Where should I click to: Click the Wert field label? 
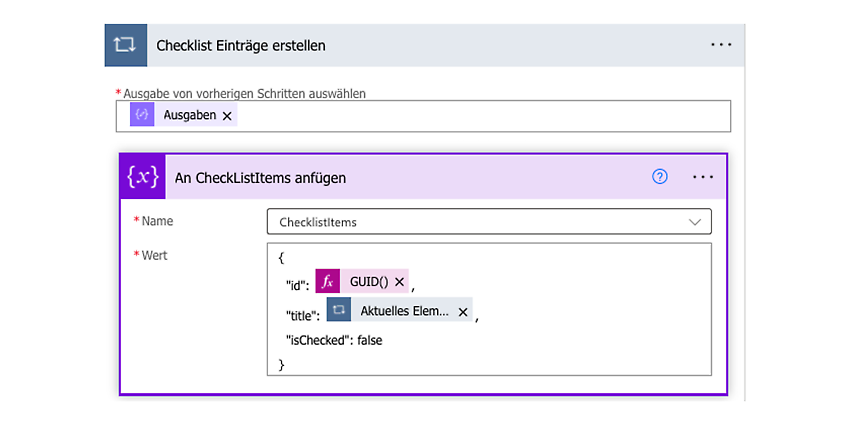[154, 255]
